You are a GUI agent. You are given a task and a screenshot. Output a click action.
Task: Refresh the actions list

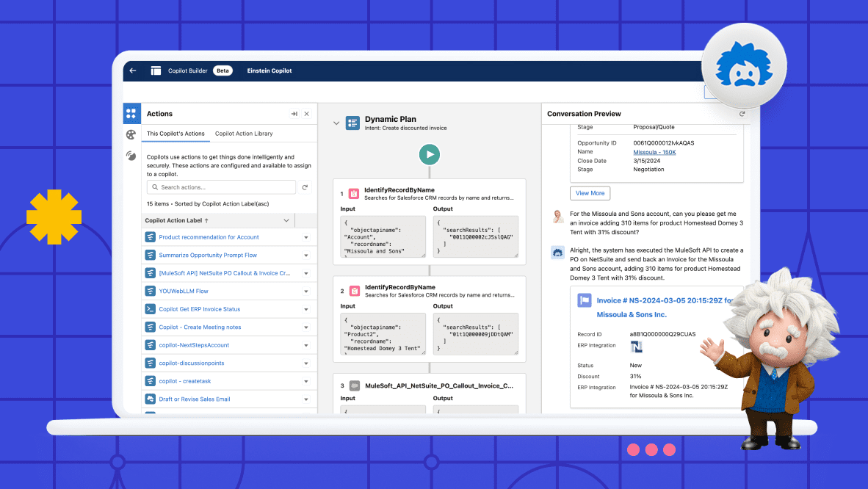pyautogui.click(x=305, y=187)
